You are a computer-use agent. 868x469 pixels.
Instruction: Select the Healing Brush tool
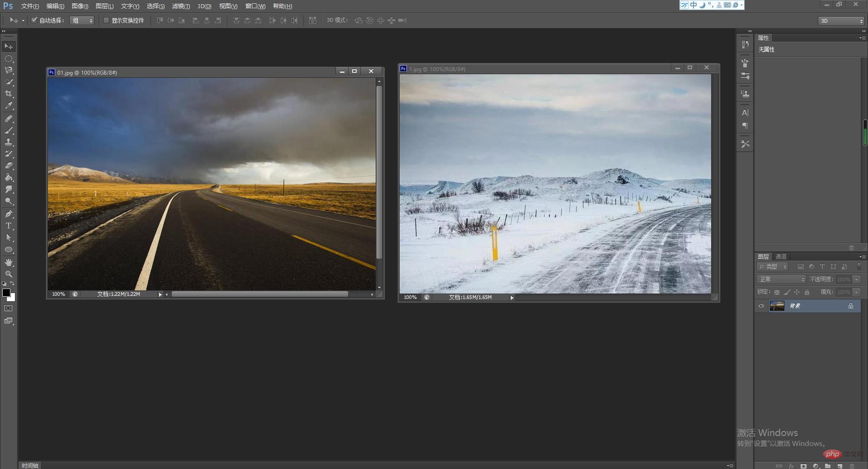click(x=9, y=118)
